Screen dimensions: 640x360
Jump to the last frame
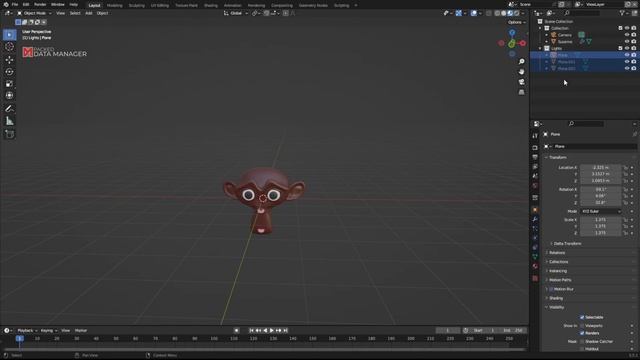[286, 331]
